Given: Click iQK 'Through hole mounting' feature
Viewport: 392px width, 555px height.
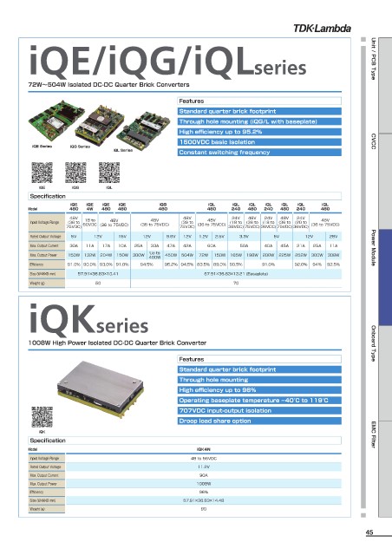Looking at the screenshot, I should [259, 380].
